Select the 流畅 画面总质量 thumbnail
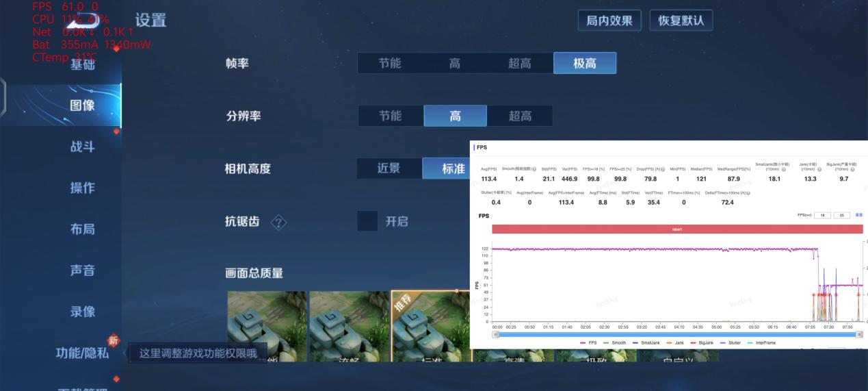This screenshot has height=391, width=868. tap(349, 327)
